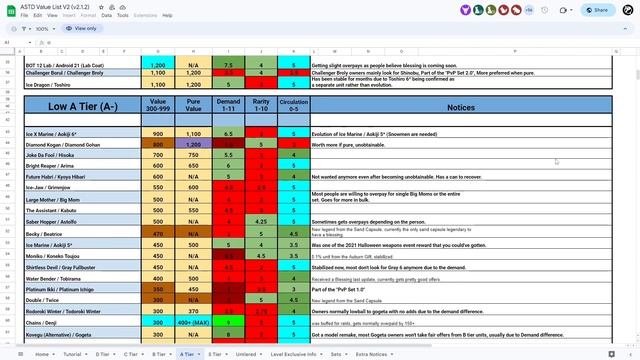The height and width of the screenshot is (360, 640).
Task: Open the Meet options dropdown arrow
Action: pyautogui.click(x=571, y=10)
